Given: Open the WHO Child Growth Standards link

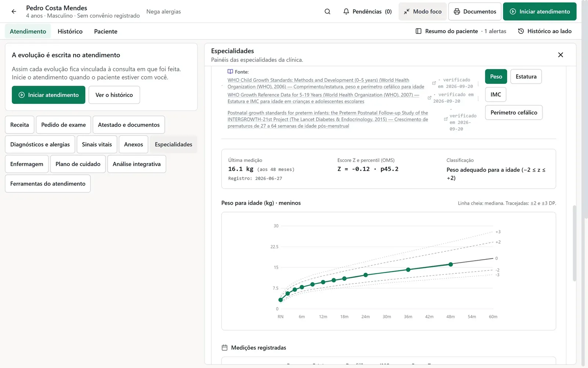Looking at the screenshot, I should tap(326, 84).
